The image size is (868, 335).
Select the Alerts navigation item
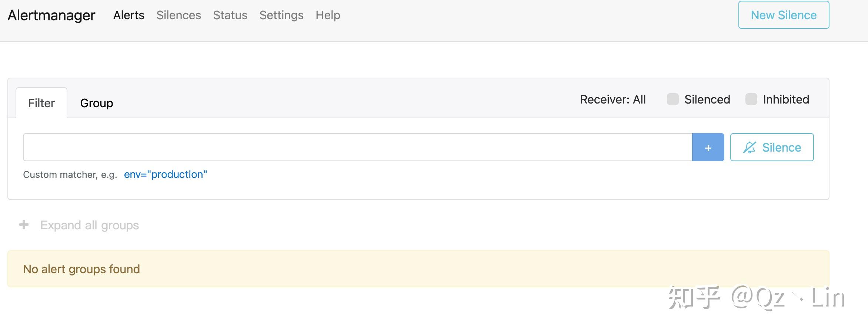[128, 15]
